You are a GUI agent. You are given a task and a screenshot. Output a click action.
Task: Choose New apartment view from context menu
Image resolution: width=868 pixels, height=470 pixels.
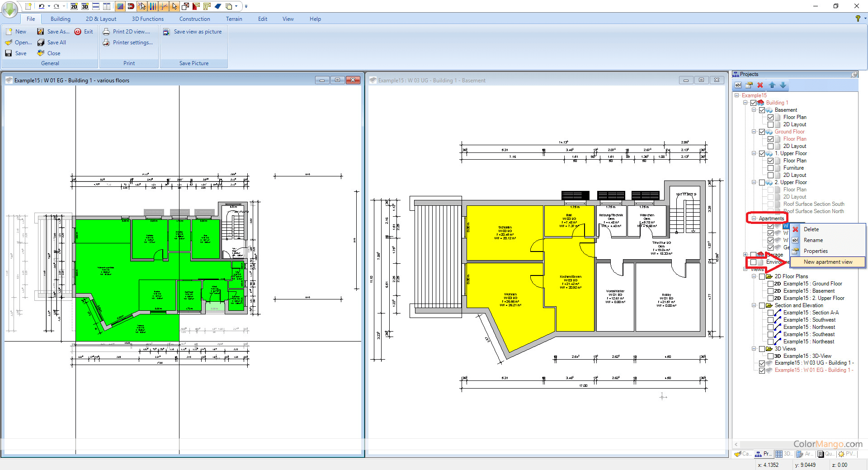pos(828,262)
